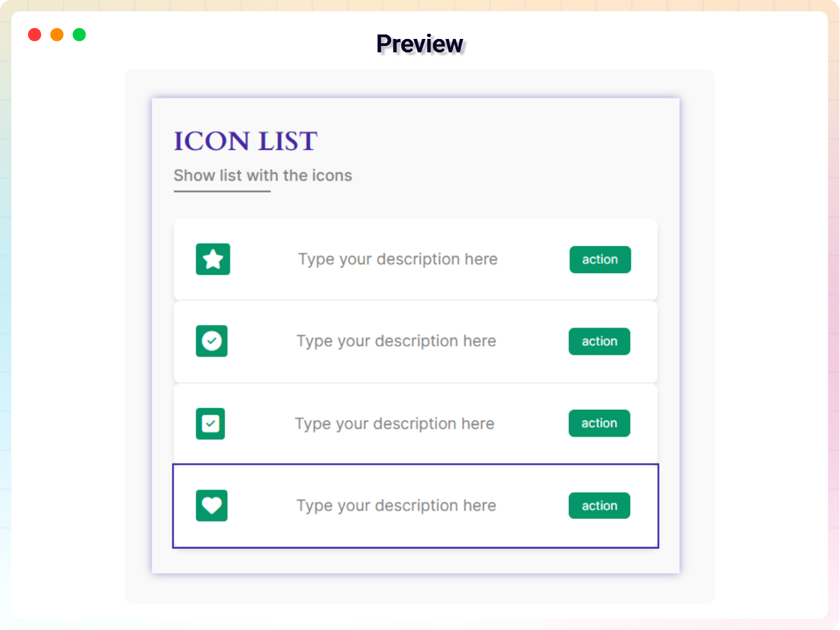840x630 pixels.
Task: Close the window with the red dot
Action: pyautogui.click(x=35, y=34)
